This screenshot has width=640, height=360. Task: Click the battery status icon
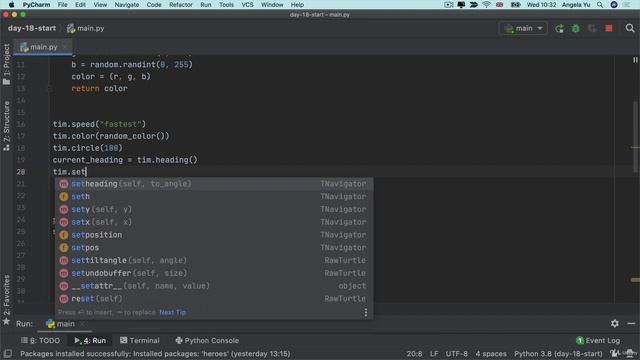click(x=516, y=5)
